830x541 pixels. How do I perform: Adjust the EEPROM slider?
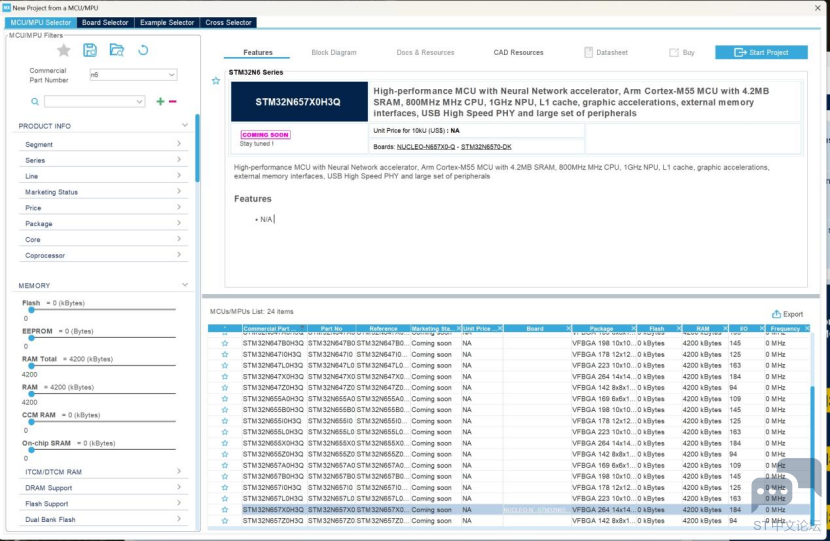click(31, 338)
